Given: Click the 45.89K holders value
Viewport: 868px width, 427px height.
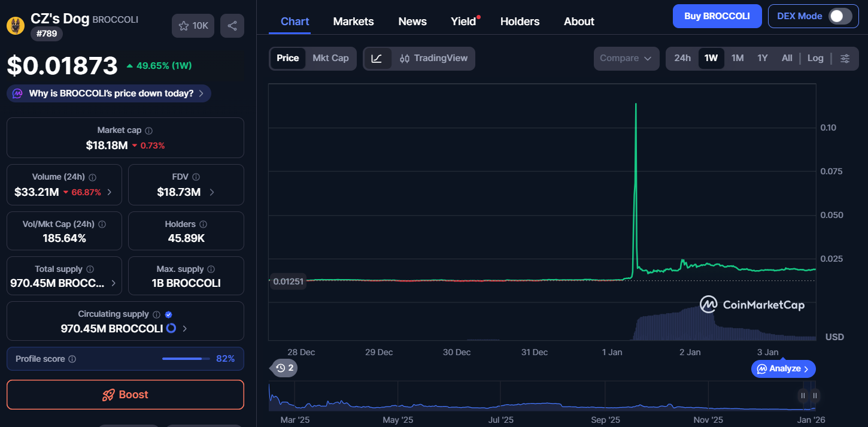Looking at the screenshot, I should point(186,238).
